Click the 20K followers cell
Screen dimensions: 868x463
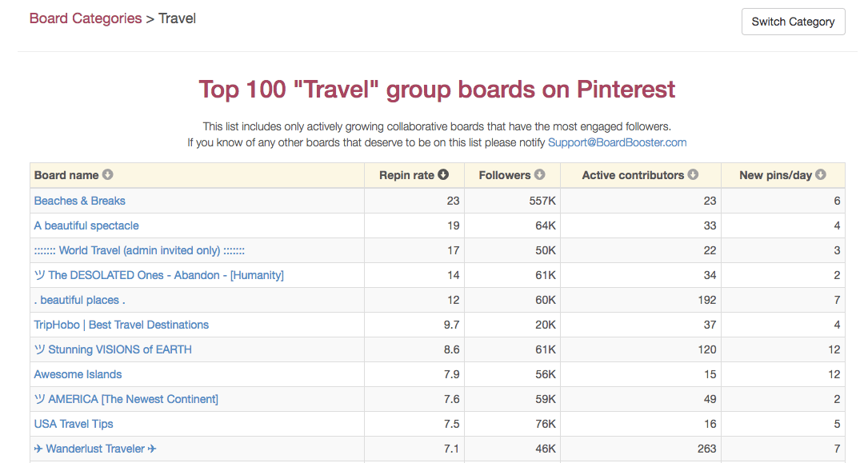point(512,325)
